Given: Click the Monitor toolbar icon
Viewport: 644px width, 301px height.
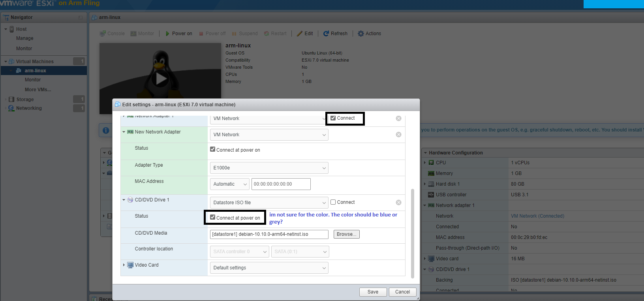Looking at the screenshot, I should 133,34.
